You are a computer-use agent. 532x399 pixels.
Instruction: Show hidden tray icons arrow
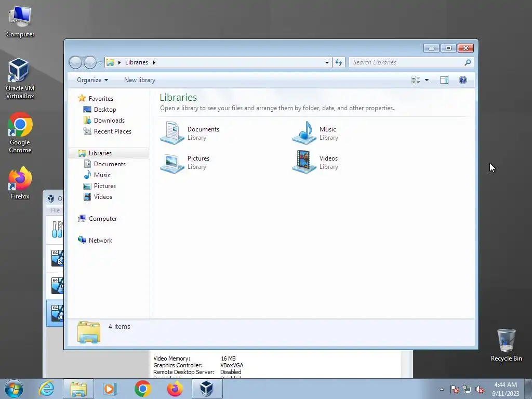point(442,389)
